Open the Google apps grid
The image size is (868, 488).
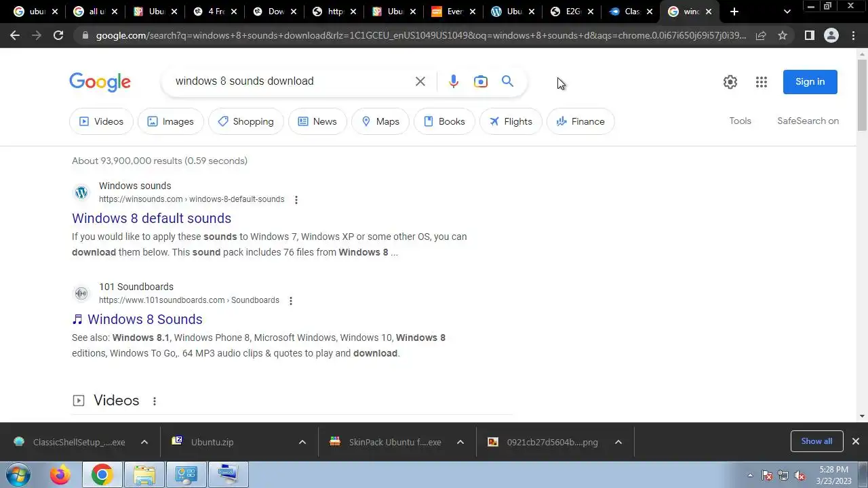click(x=762, y=82)
